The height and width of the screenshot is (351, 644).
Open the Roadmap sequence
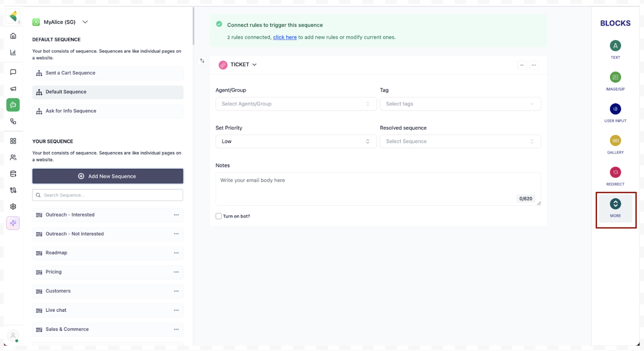[108, 253]
